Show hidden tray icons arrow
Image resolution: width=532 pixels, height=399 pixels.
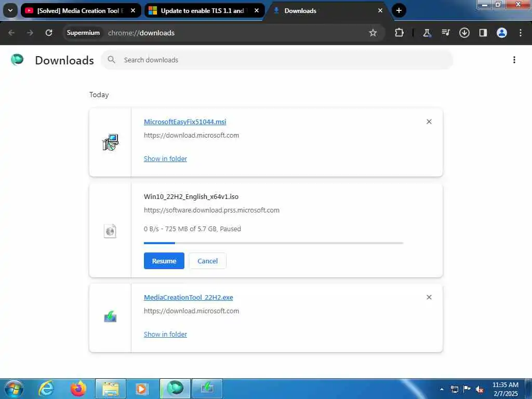pyautogui.click(x=442, y=389)
